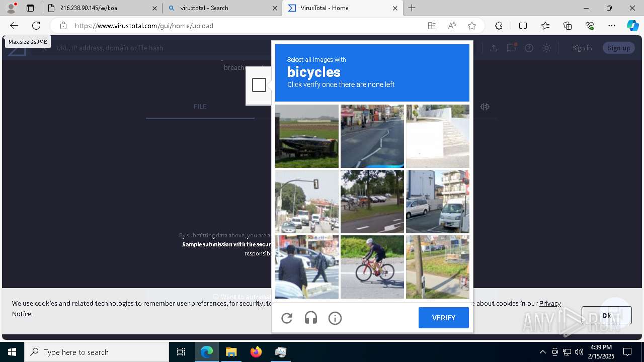Open volume control in tray
The width and height of the screenshot is (644, 362).
pos(579,352)
